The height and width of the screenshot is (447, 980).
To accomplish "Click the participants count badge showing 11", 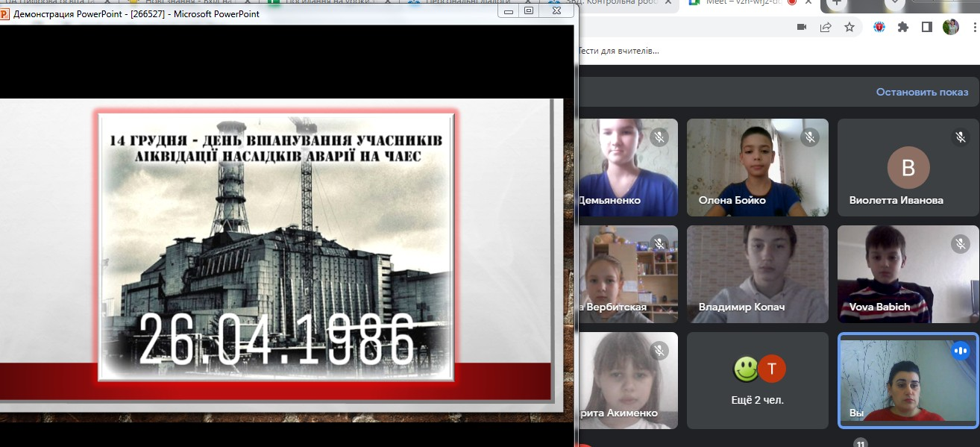I will (x=860, y=443).
